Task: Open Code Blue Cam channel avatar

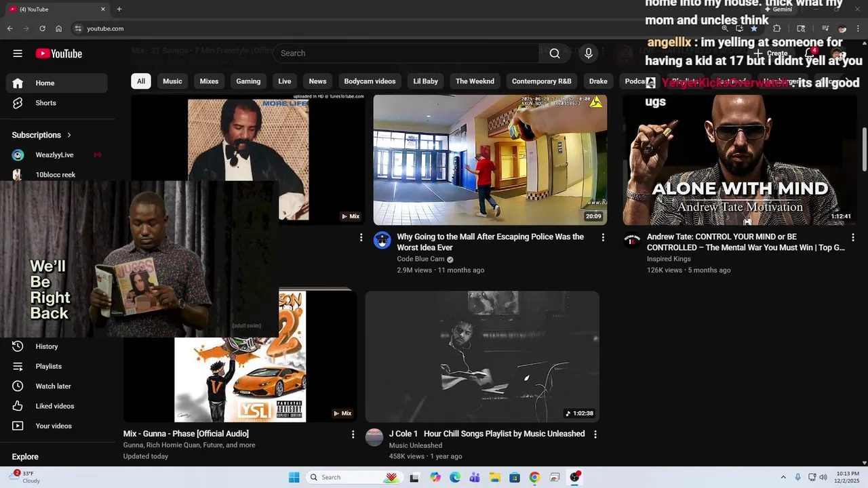Action: coord(382,240)
